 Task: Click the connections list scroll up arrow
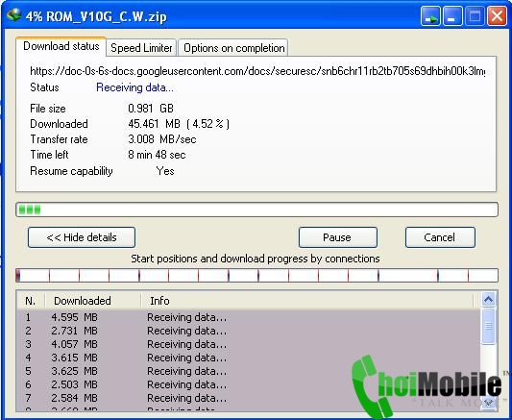coord(489,300)
